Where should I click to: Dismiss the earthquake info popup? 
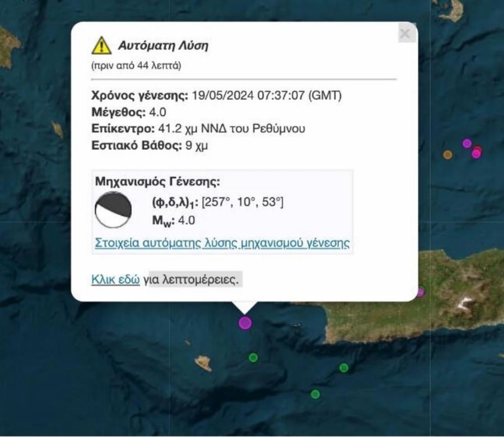coord(404,32)
